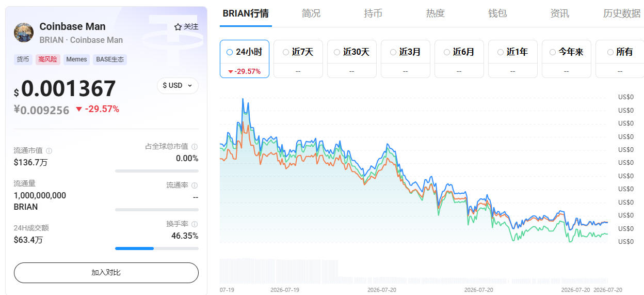The width and height of the screenshot is (644, 295).
Task: Click the red down-triangle price change indicator
Action: pyautogui.click(x=78, y=109)
